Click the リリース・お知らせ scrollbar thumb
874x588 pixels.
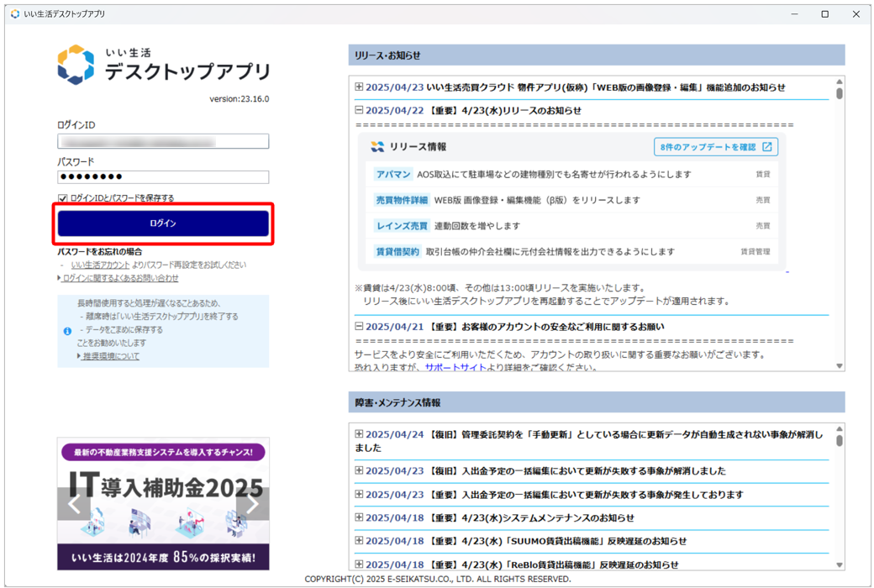tap(840, 93)
